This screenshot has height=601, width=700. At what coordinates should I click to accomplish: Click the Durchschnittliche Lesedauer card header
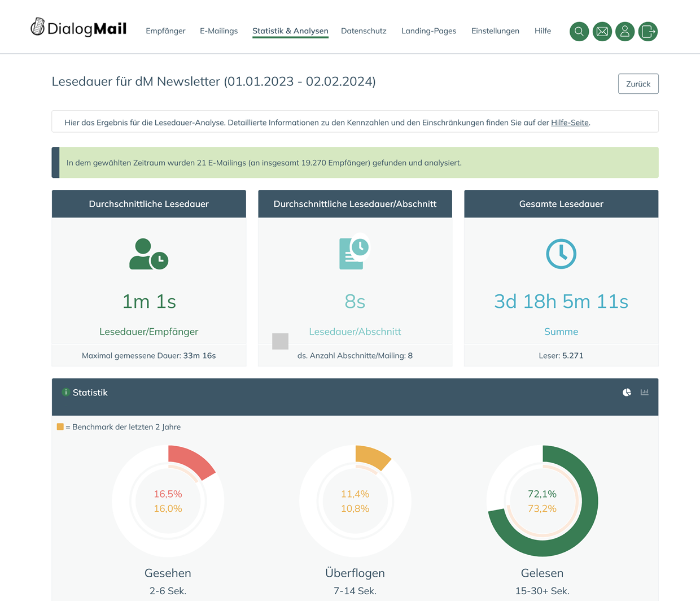point(149,204)
